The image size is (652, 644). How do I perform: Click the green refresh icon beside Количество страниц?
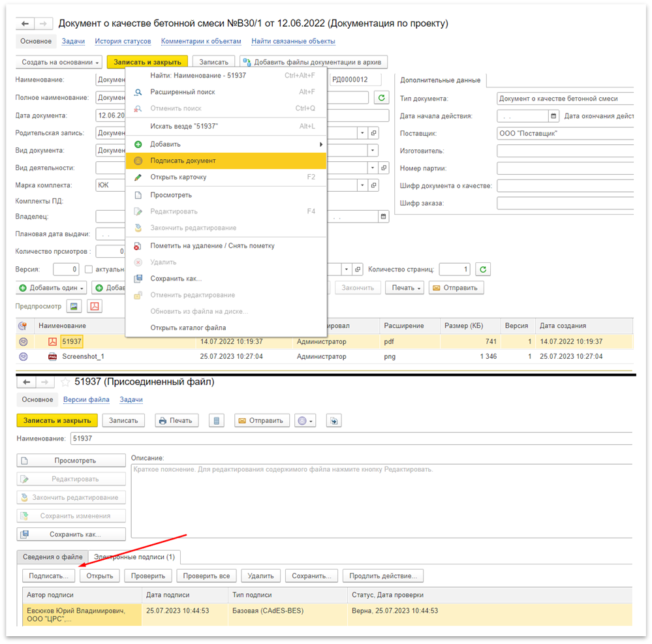[482, 269]
